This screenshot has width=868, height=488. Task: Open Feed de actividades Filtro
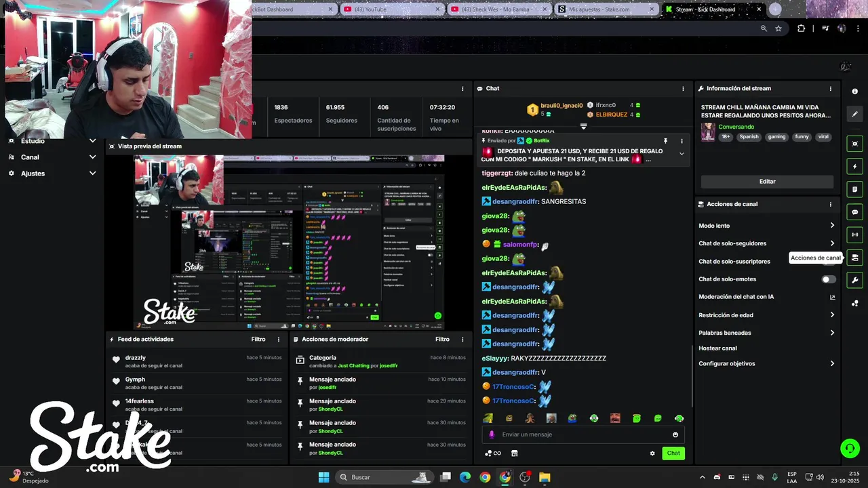click(x=258, y=340)
